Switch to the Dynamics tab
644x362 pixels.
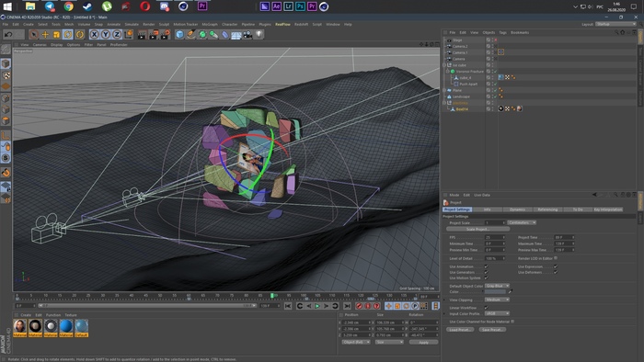tap(517, 209)
